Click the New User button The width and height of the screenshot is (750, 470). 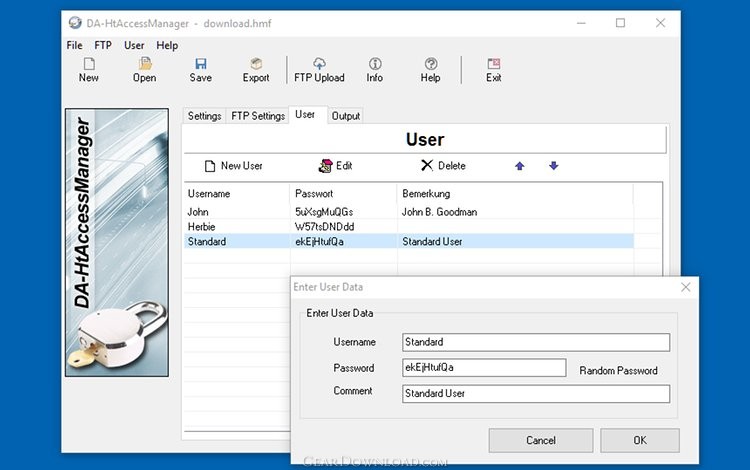pos(233,166)
